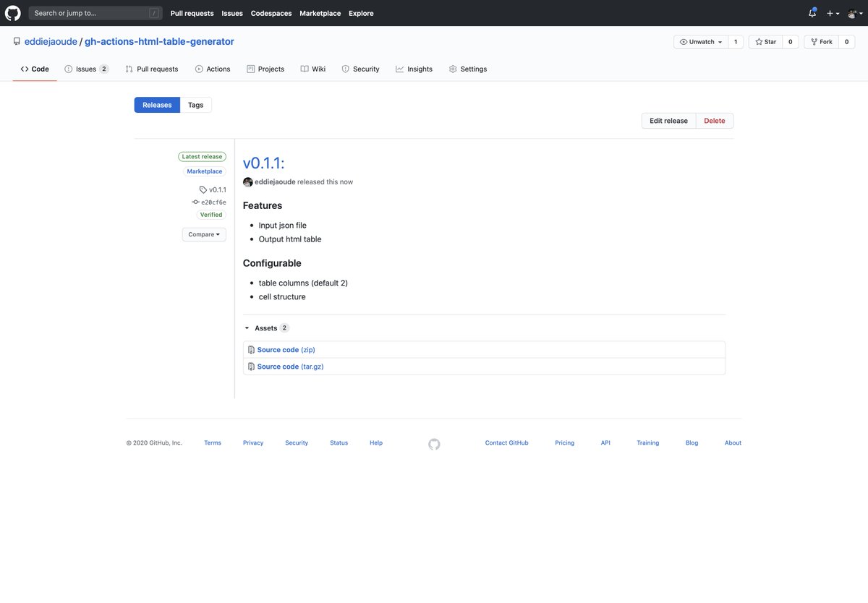The image size is (868, 603).
Task: Click Edit release
Action: click(668, 121)
